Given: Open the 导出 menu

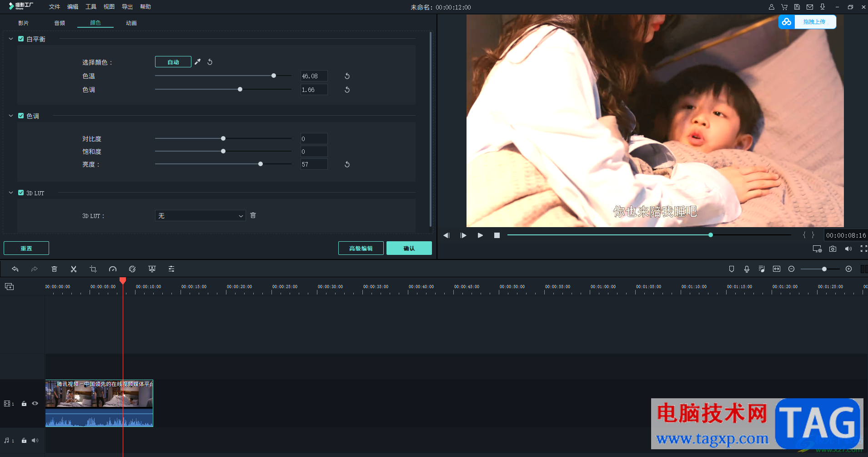Looking at the screenshot, I should point(127,7).
